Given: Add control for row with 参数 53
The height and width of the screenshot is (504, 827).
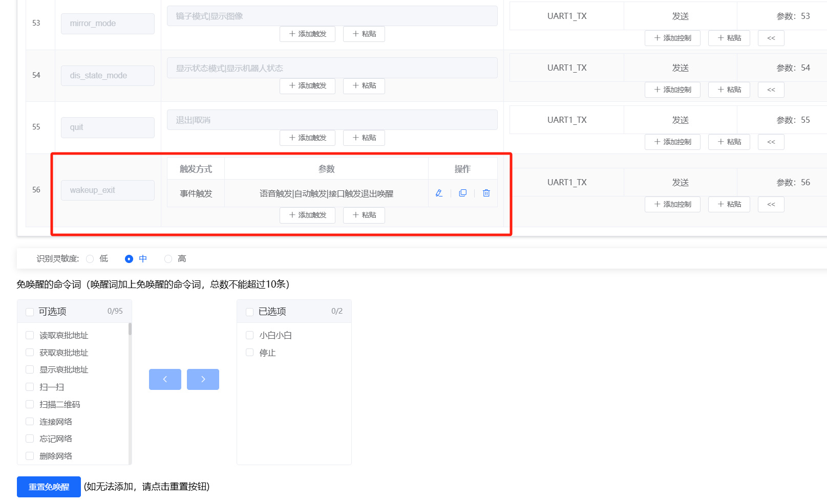Looking at the screenshot, I should pyautogui.click(x=672, y=38).
